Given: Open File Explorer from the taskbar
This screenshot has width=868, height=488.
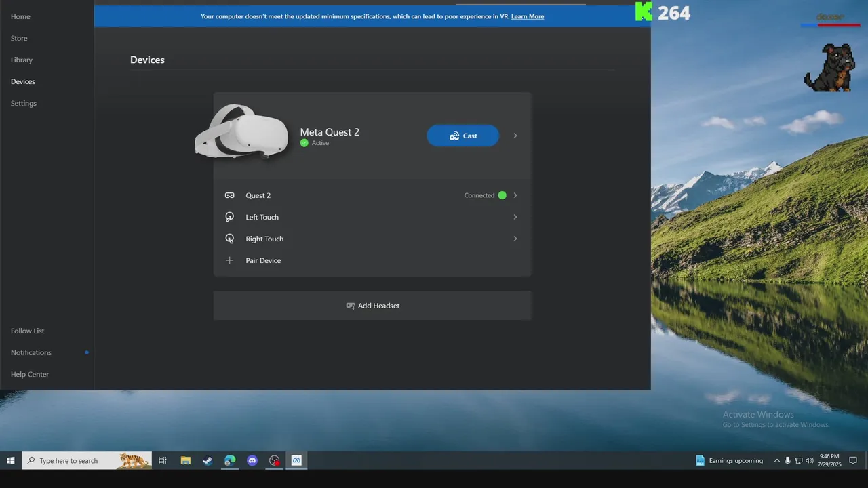Looking at the screenshot, I should pos(185,460).
